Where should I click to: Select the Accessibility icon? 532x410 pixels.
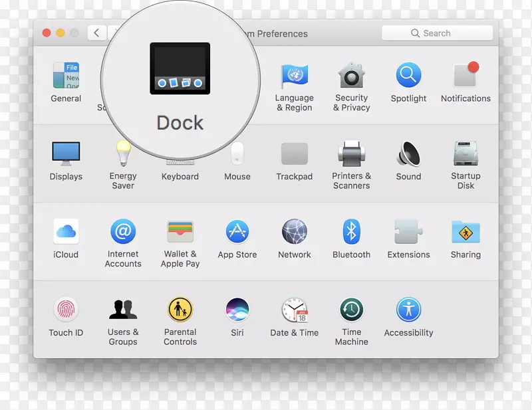click(x=408, y=310)
